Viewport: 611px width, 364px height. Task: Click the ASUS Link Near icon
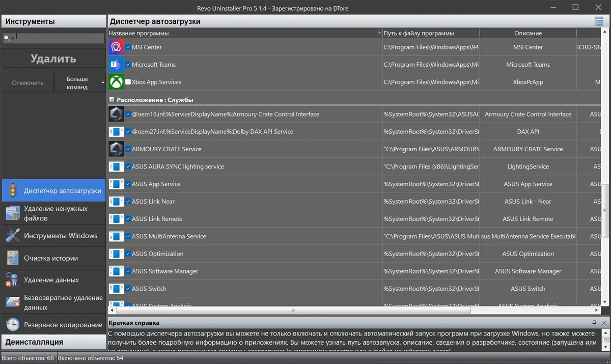(116, 202)
